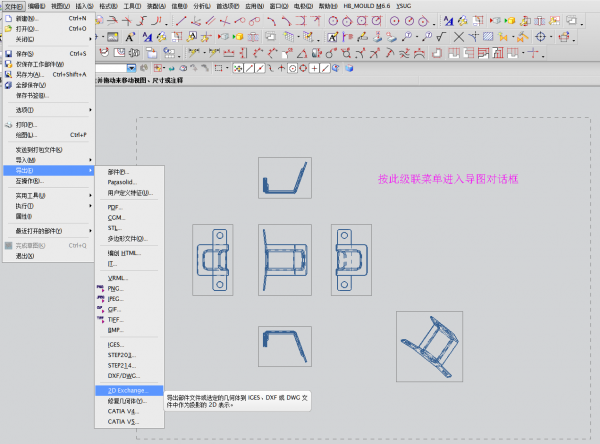Expand the 最近打开的部件 recent parts submenu
This screenshot has width=600, height=444.
coord(49,231)
